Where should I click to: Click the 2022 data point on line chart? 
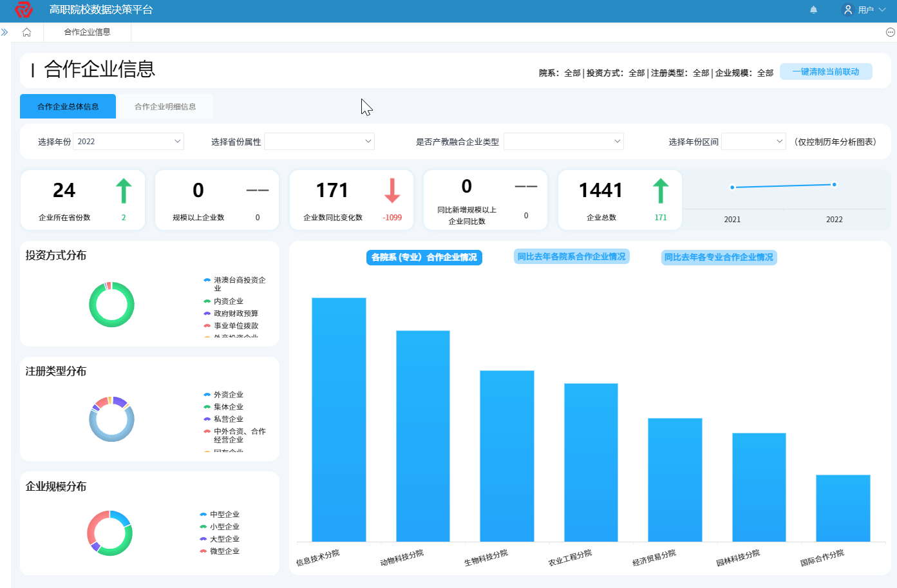tap(834, 185)
